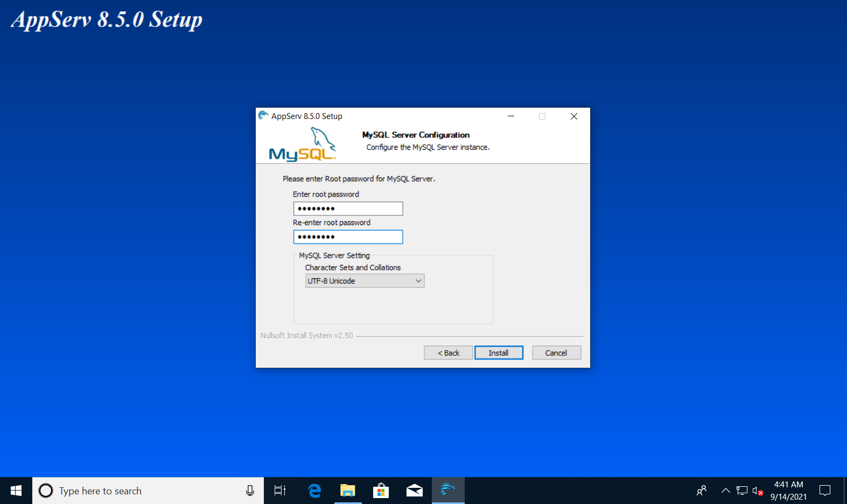Minimize the AppServ Setup window

(x=511, y=116)
